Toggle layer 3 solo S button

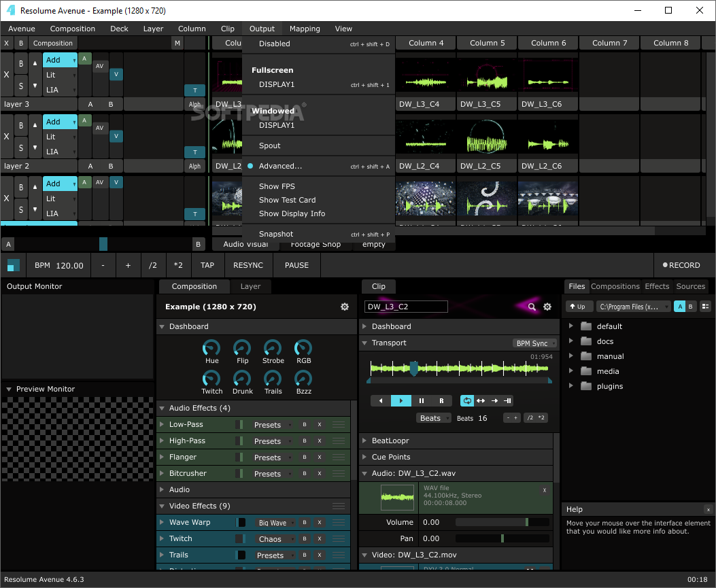click(21, 86)
